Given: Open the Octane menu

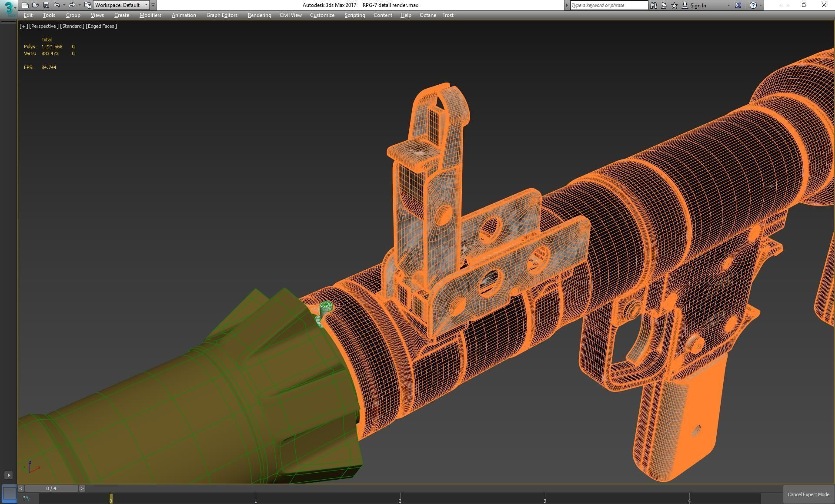Looking at the screenshot, I should pos(428,15).
